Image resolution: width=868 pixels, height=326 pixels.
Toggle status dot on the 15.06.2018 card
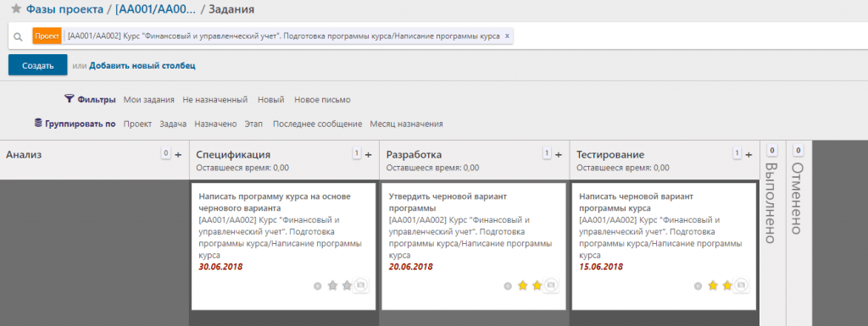(698, 286)
